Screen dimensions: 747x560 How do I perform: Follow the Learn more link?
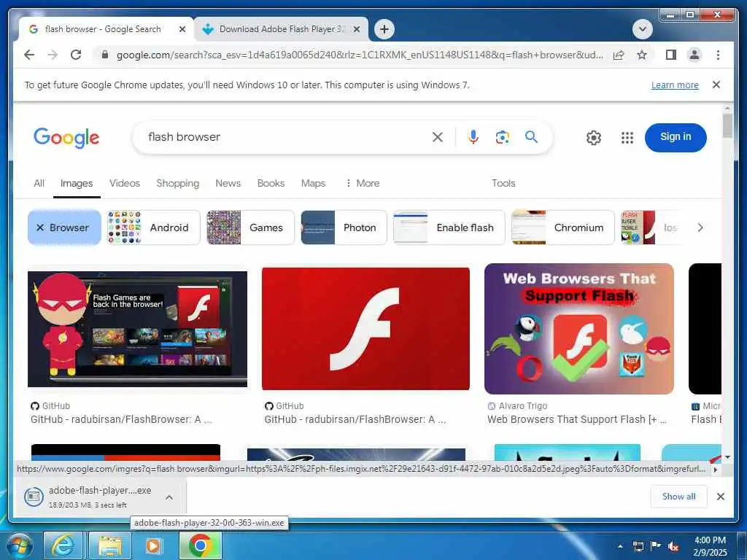(675, 85)
